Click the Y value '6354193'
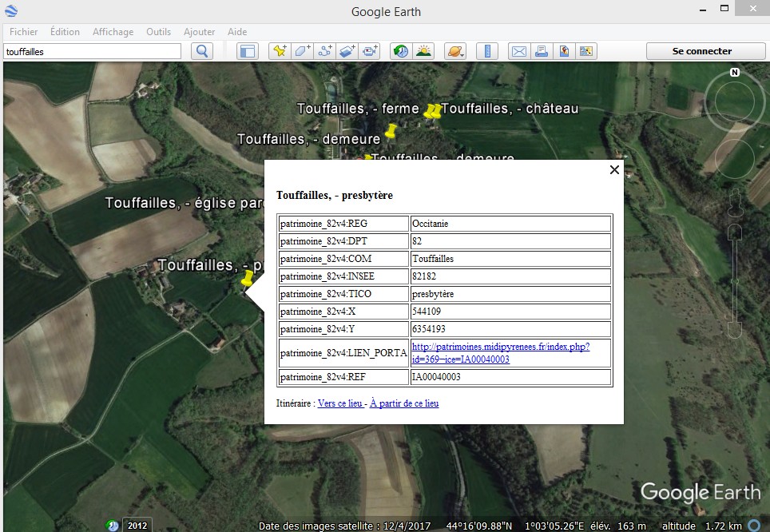 click(x=510, y=329)
